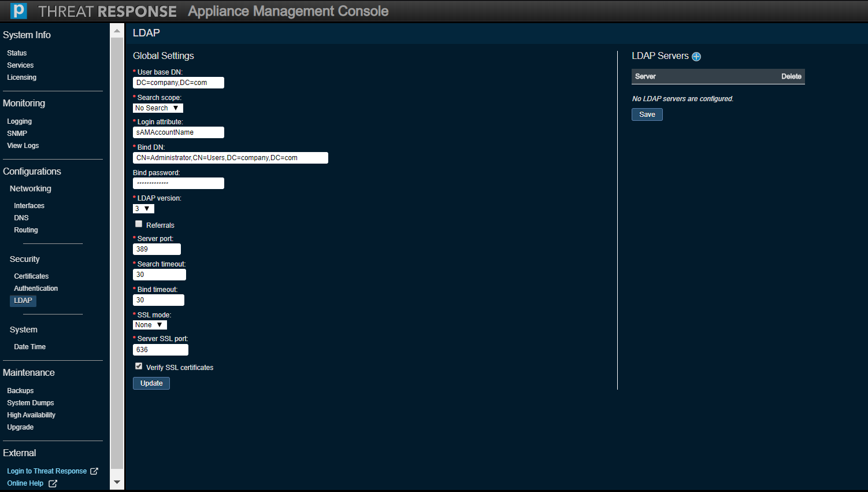Focus the Server port field
The height and width of the screenshot is (492, 868).
point(157,249)
